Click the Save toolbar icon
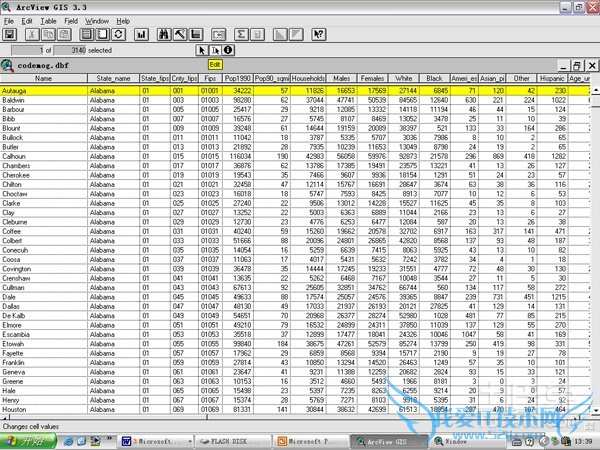600x450 pixels. point(9,34)
